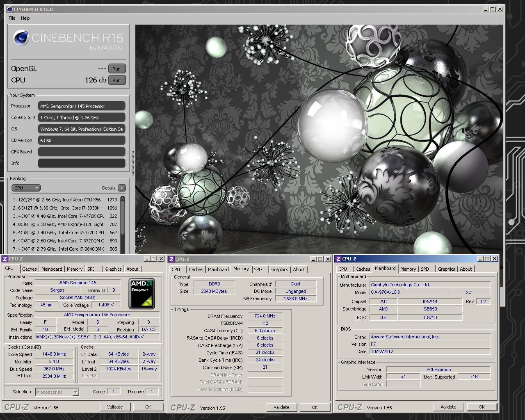The image size is (525, 420).
Task: Switch to Graphics tab in CPU-Z Memory window
Action: point(279,269)
